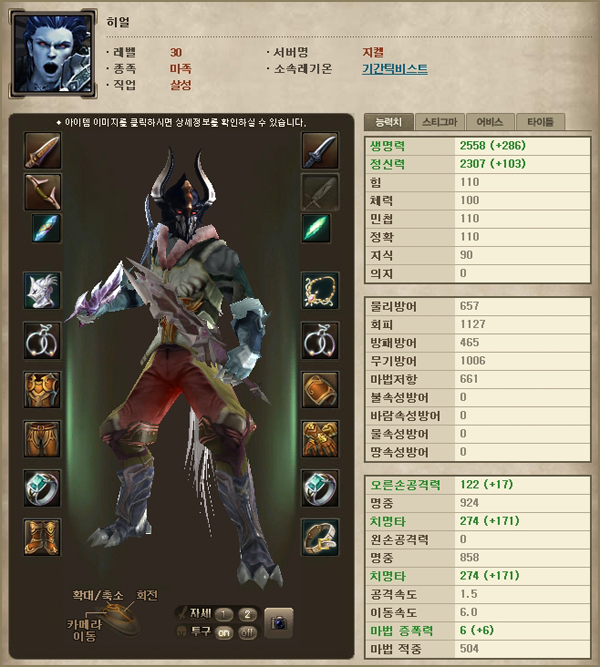The height and width of the screenshot is (667, 600).
Task: Click the bow weapon equipment icon
Action: 42,192
